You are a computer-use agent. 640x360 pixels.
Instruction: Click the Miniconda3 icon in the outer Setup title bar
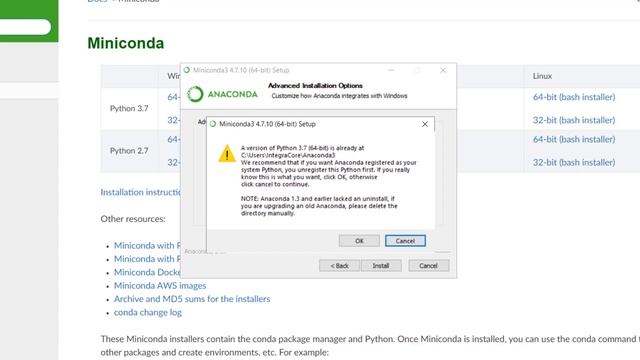(187, 70)
